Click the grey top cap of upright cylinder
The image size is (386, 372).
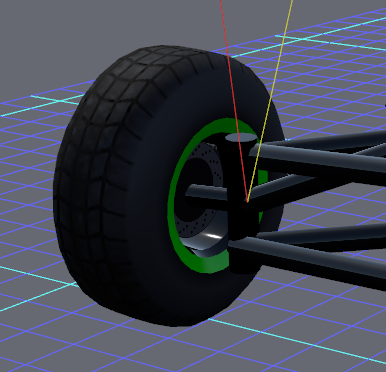(241, 137)
